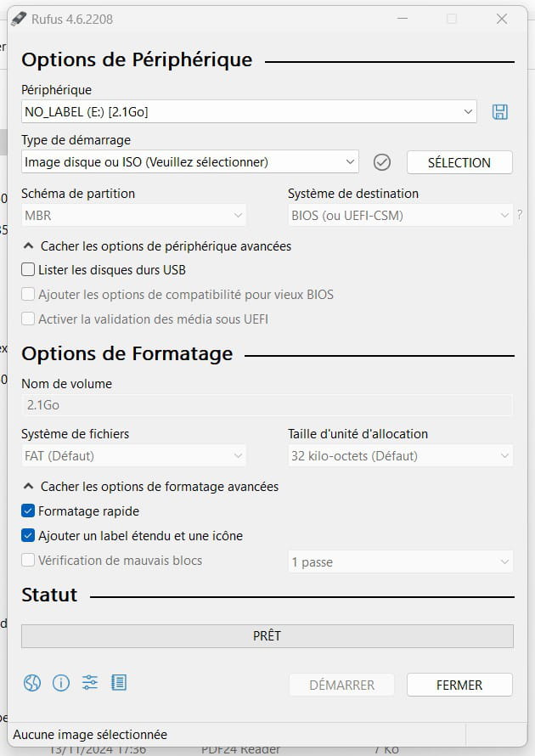
Task: Click the Rufus USB drive title icon
Action: click(19, 19)
